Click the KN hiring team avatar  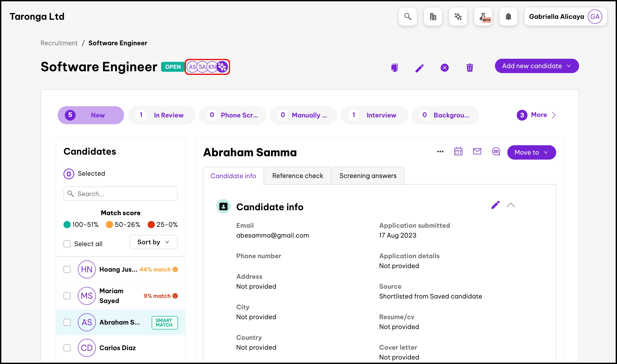click(x=212, y=67)
